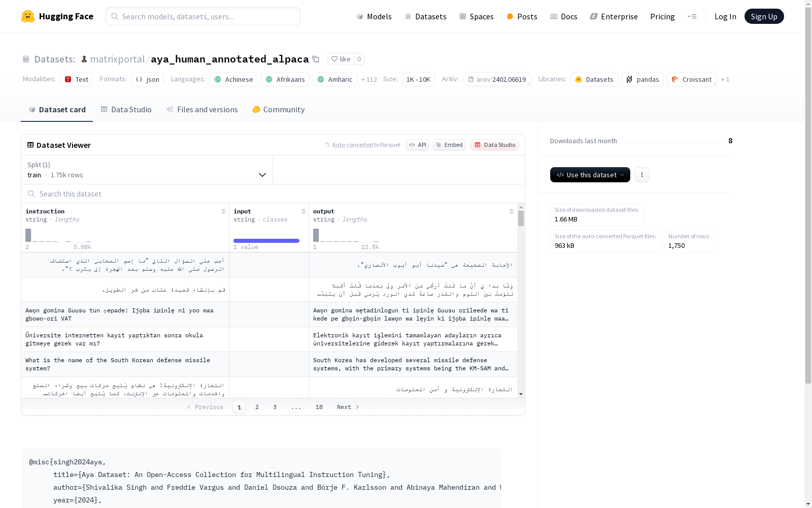
Task: Open the Use this dataset dropdown
Action: point(590,175)
